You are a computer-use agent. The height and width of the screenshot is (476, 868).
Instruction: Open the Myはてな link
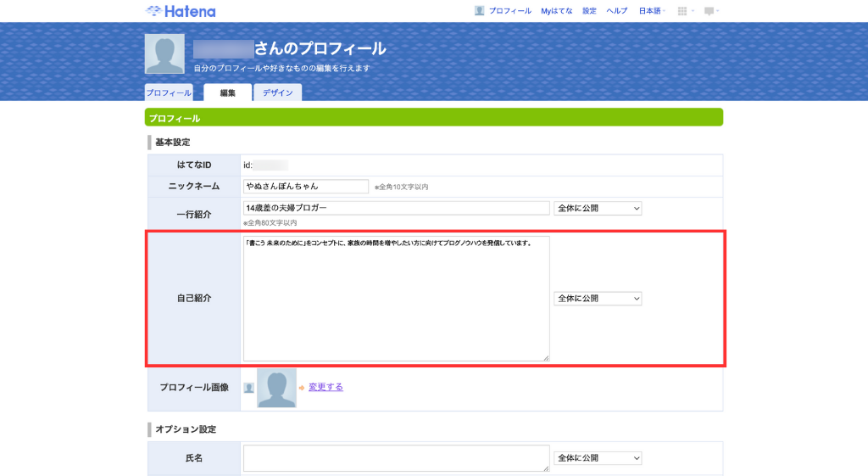(x=556, y=10)
